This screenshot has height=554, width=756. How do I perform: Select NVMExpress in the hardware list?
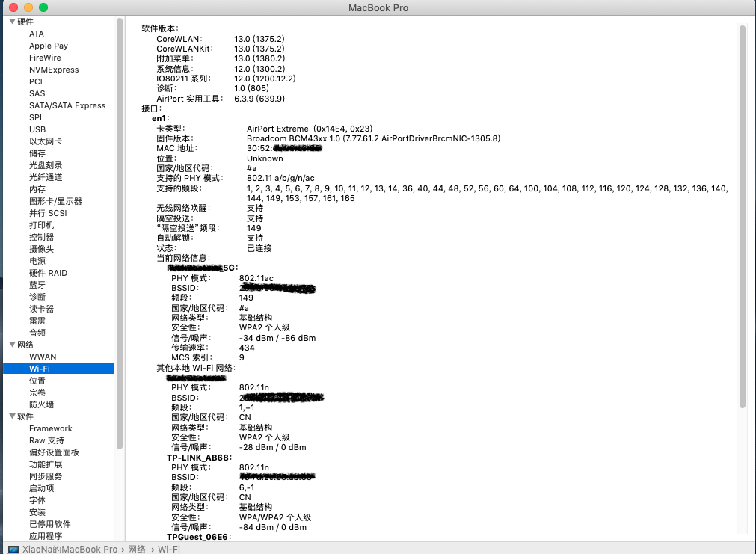(x=54, y=70)
